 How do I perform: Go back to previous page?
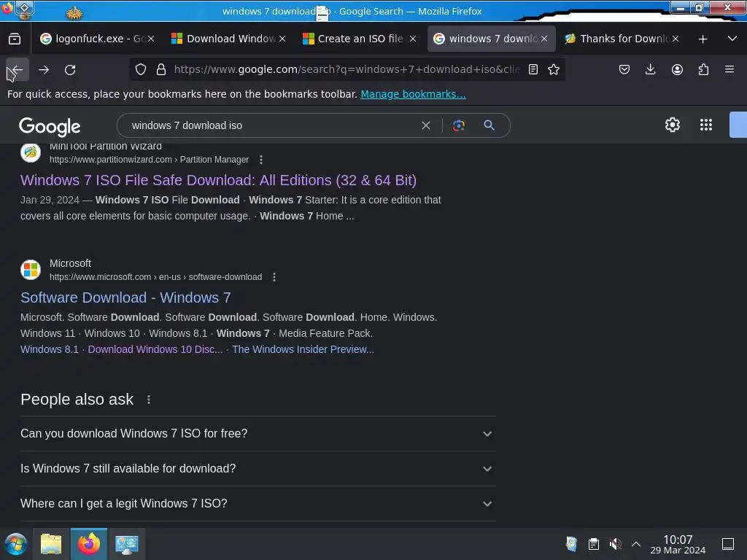[18, 69]
